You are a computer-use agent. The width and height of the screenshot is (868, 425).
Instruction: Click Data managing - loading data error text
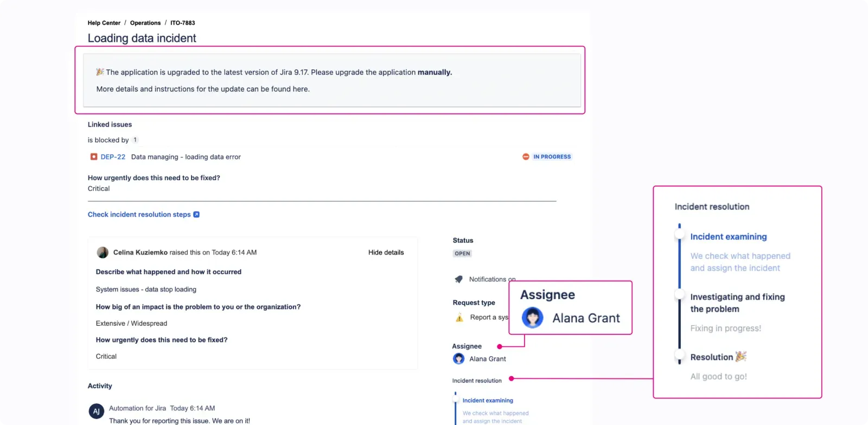pyautogui.click(x=186, y=157)
